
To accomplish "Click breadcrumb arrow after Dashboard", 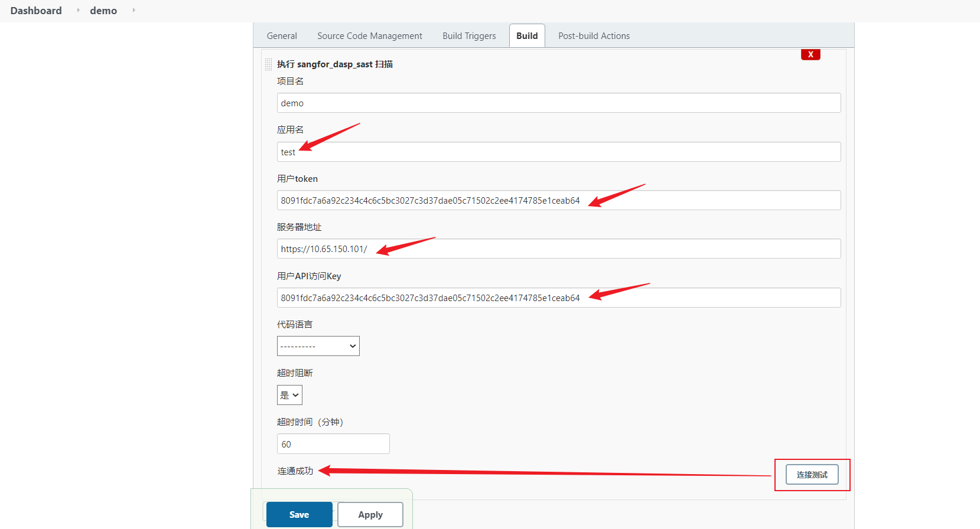I will [x=78, y=10].
